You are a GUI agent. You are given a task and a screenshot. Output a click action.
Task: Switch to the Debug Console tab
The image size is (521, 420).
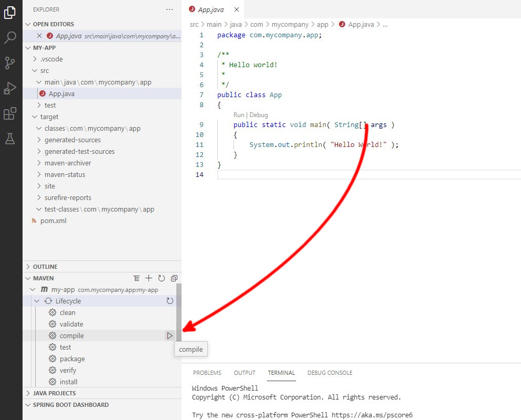tap(329, 373)
